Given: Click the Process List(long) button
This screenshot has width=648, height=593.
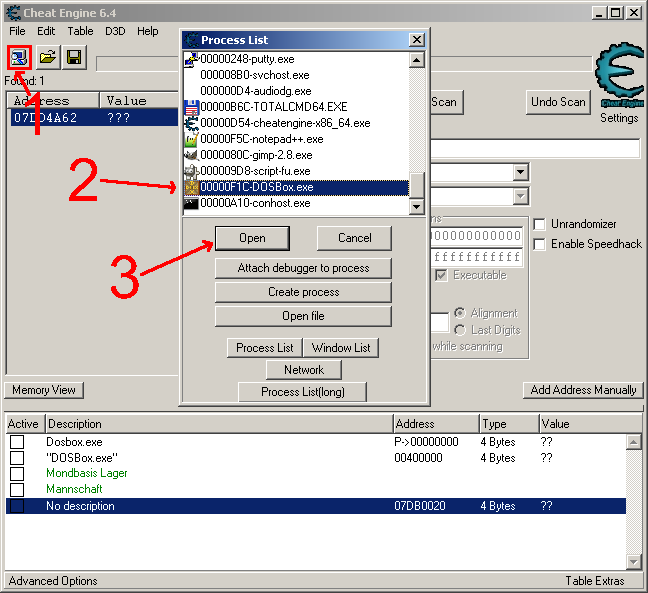Looking at the screenshot, I should [303, 392].
